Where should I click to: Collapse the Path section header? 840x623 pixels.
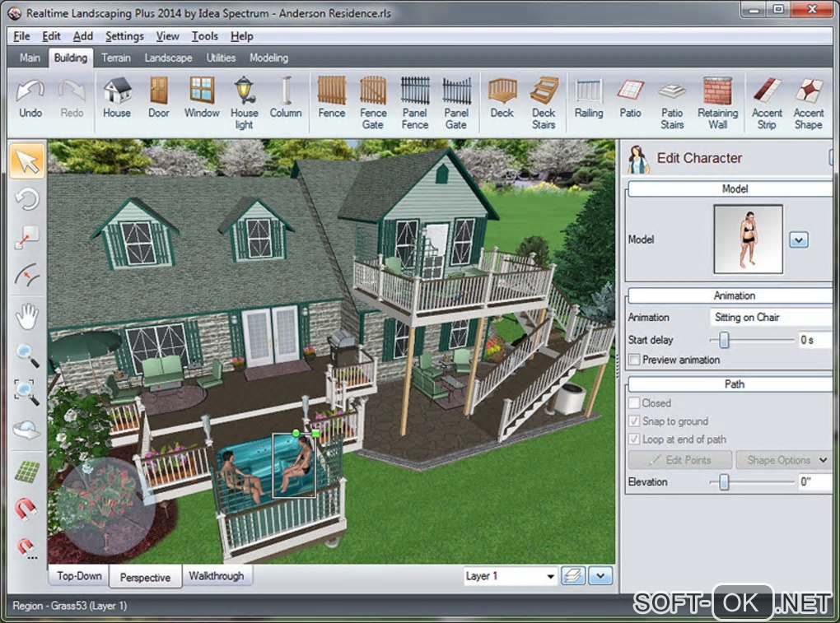730,384
